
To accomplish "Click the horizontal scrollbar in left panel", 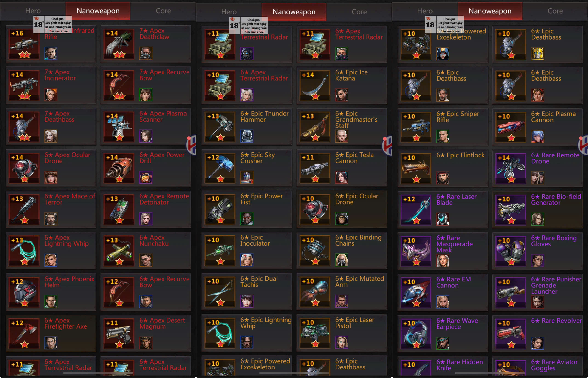I will (98, 373).
